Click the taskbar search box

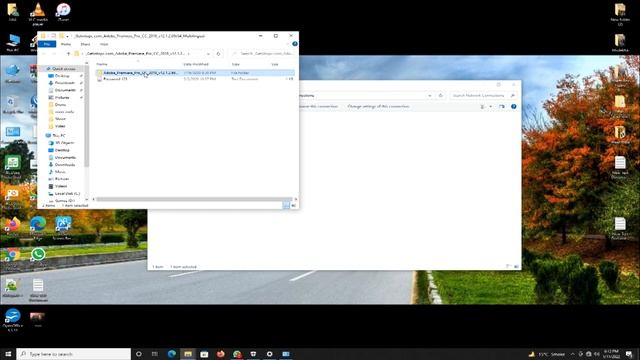pos(74,354)
